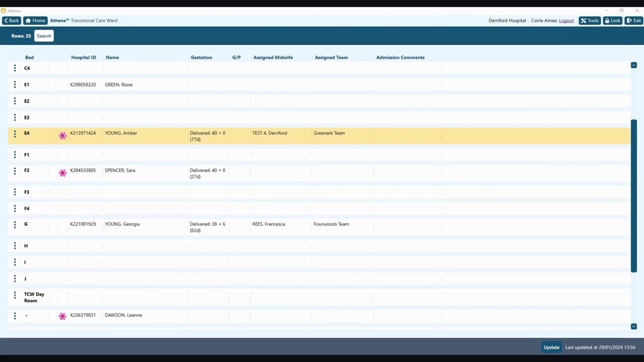Go to the Home screen

[35, 20]
